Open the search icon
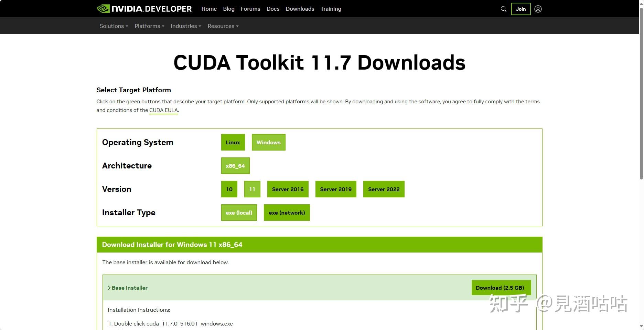644x330 pixels. [503, 9]
